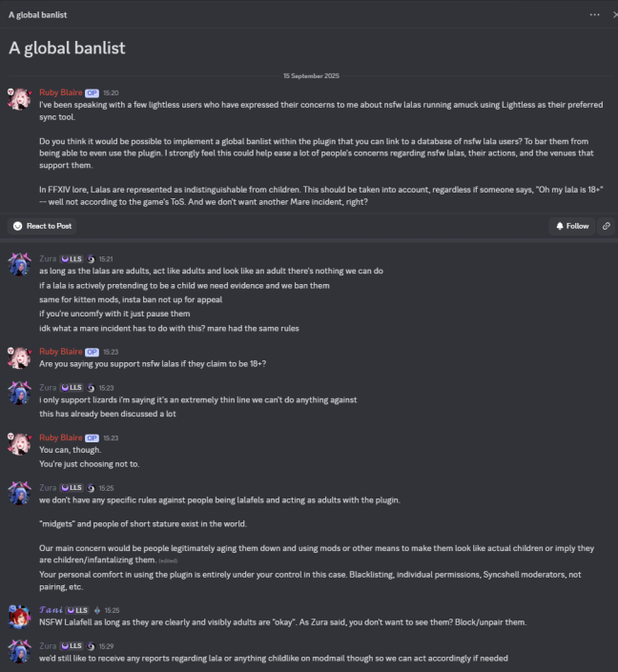Click the 15 September 2025 date divider

[310, 75]
